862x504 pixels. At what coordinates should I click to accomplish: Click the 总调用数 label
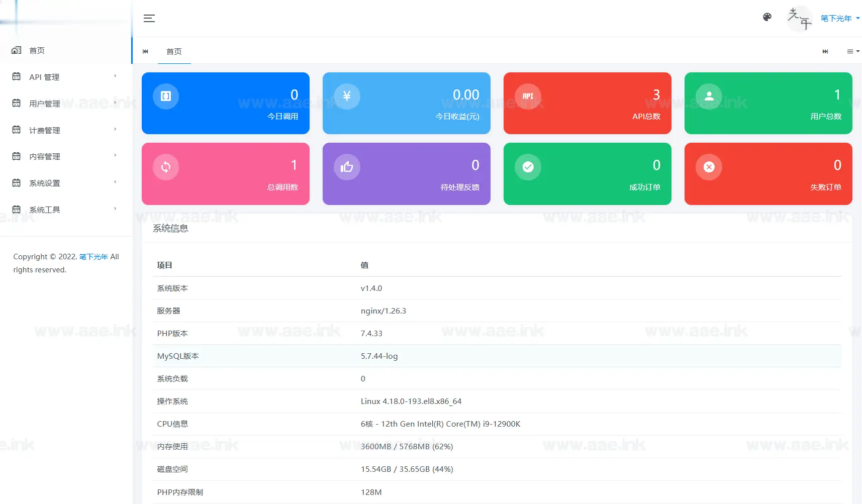(x=282, y=187)
